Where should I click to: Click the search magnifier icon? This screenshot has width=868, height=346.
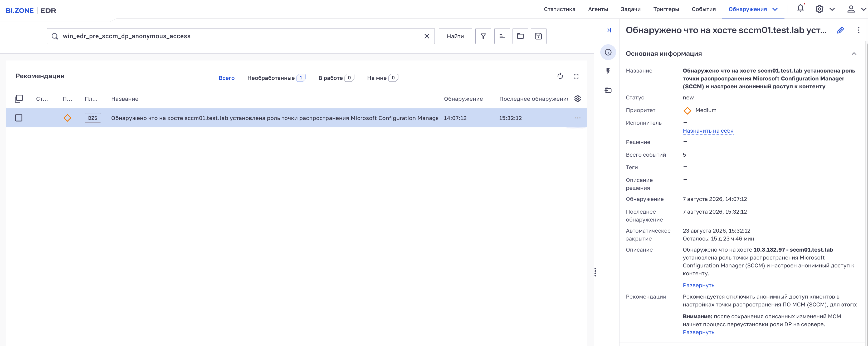click(55, 36)
